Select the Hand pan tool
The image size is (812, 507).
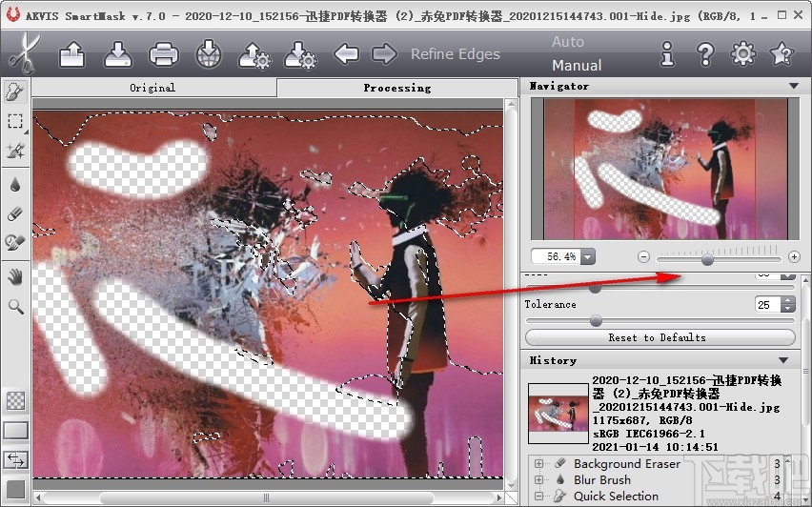tap(15, 277)
